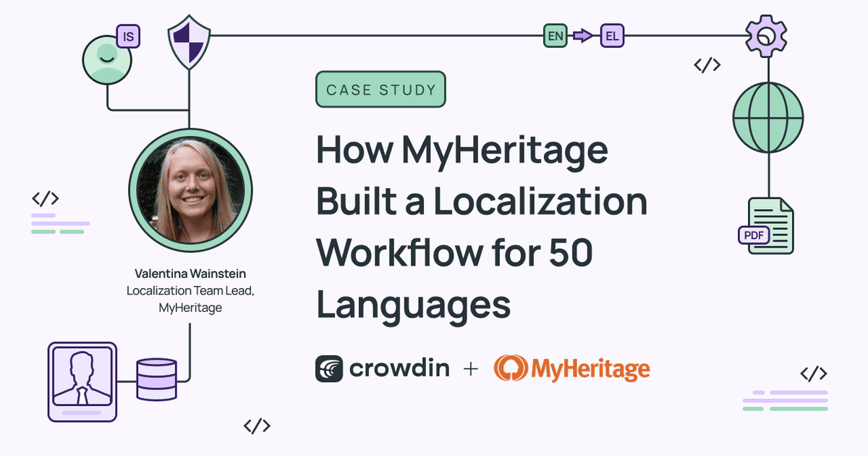Click the Crowdin logo icon
The width and height of the screenshot is (868, 456).
[329, 368]
